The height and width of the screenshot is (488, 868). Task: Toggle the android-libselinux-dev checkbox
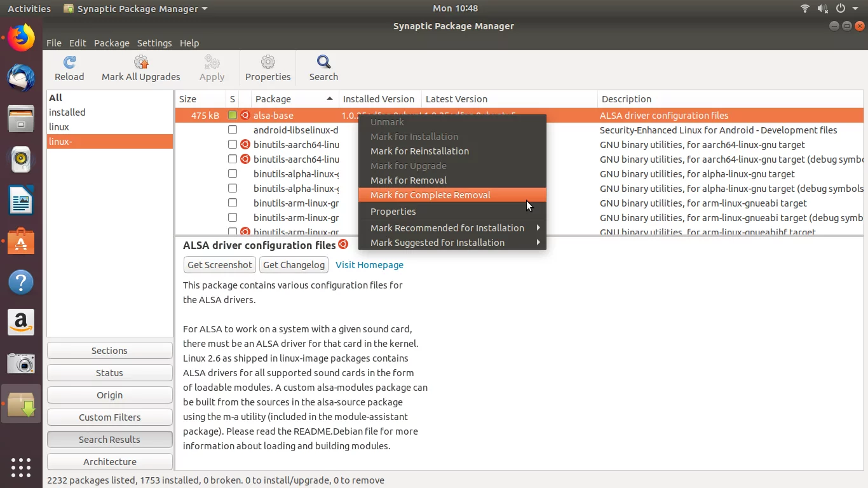(233, 130)
